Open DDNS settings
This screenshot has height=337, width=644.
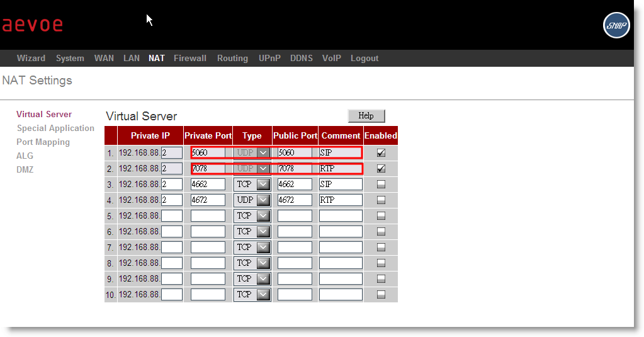pyautogui.click(x=302, y=59)
